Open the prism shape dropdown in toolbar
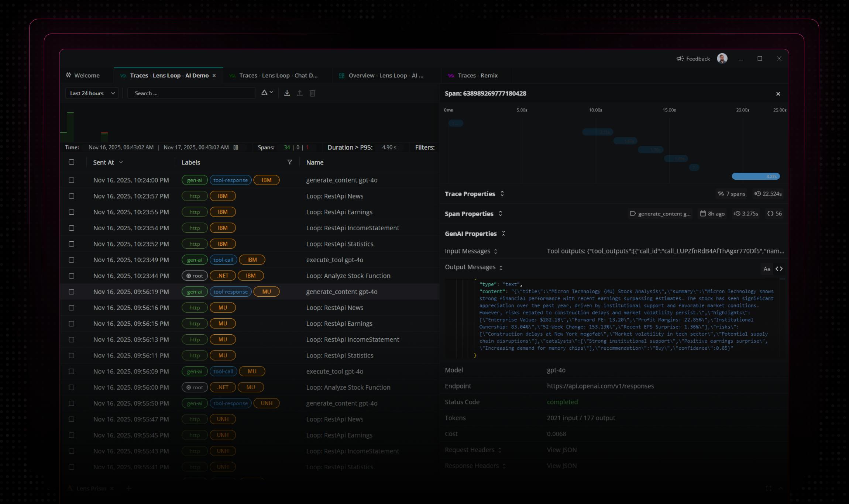 tap(267, 93)
